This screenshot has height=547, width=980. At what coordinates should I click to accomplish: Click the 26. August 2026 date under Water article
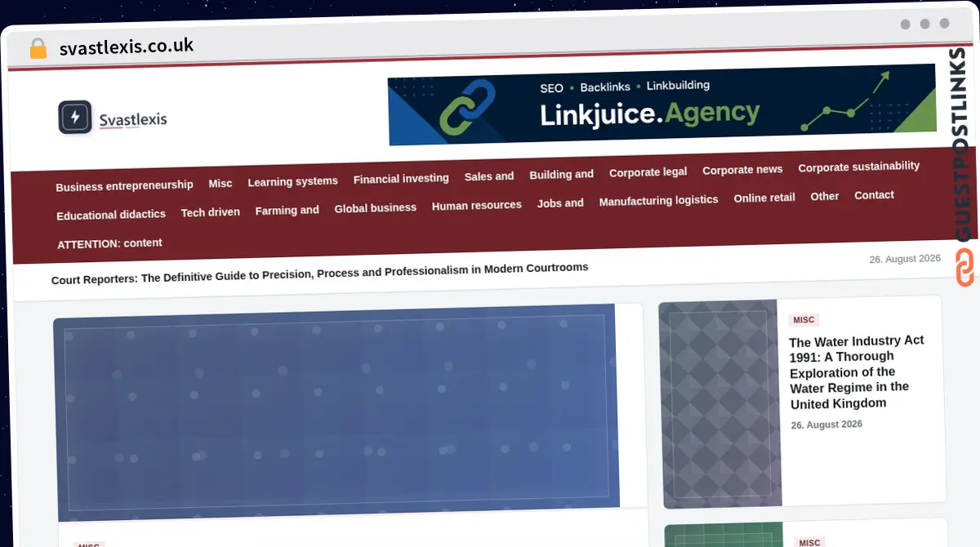point(826,425)
